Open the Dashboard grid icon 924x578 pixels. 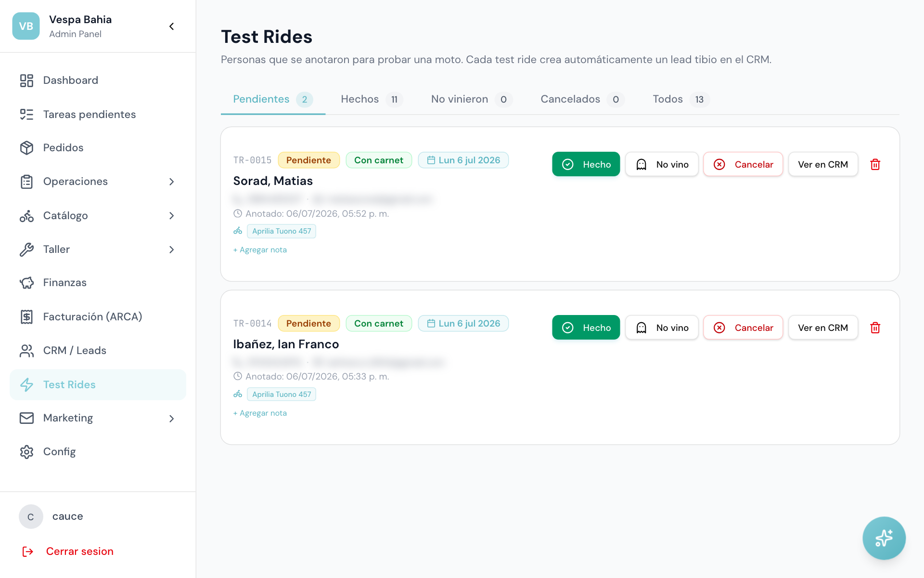click(x=26, y=80)
